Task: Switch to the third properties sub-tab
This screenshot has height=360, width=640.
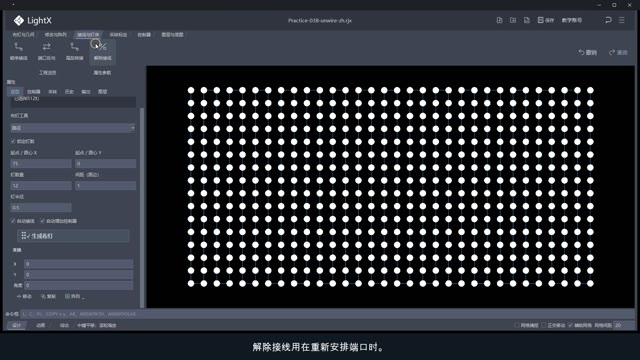Action: [52, 91]
